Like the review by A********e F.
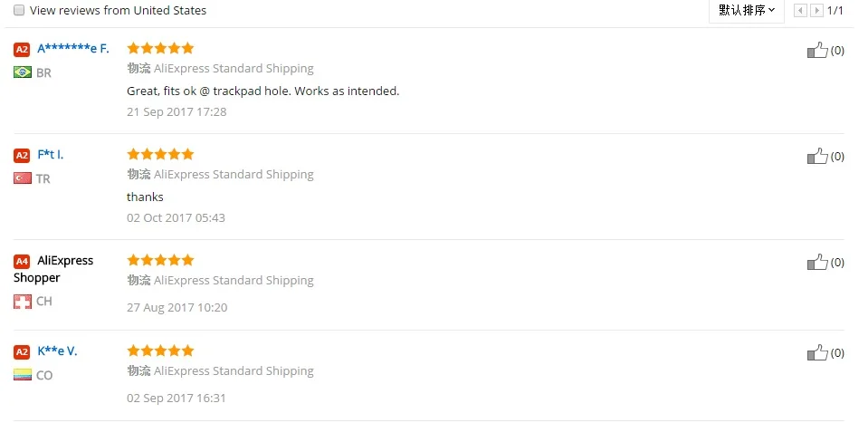Viewport: 868px width, 442px height. pyautogui.click(x=817, y=51)
